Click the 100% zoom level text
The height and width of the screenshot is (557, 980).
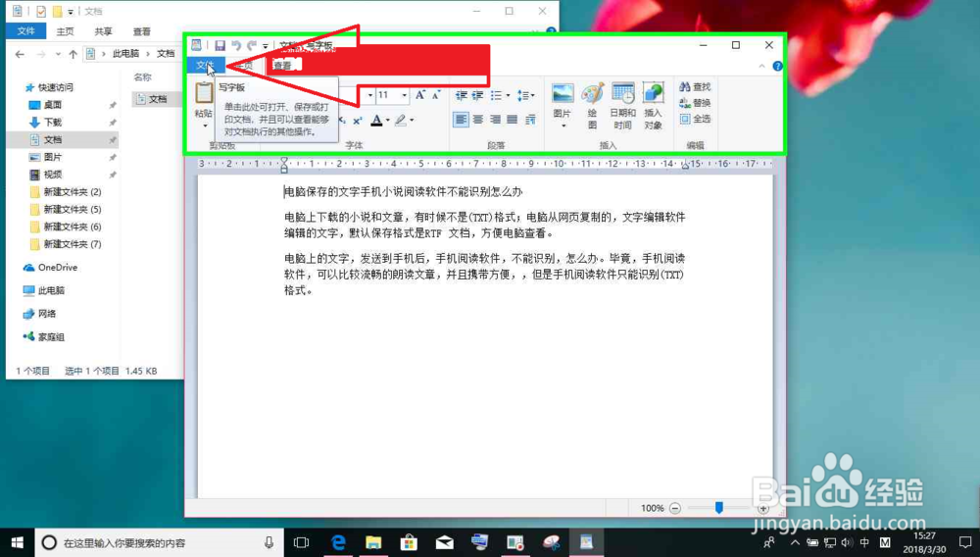pos(652,508)
